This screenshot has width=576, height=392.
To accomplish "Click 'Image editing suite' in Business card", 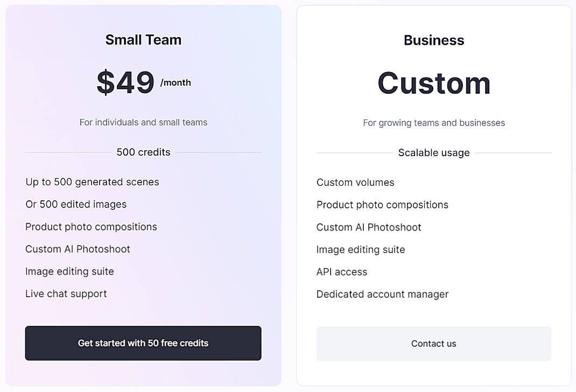I will pyautogui.click(x=361, y=249).
